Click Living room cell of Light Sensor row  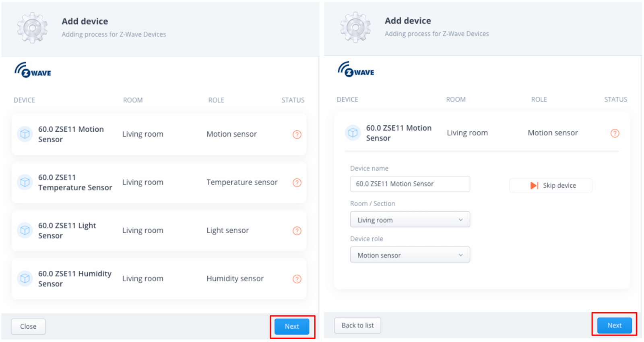point(143,230)
